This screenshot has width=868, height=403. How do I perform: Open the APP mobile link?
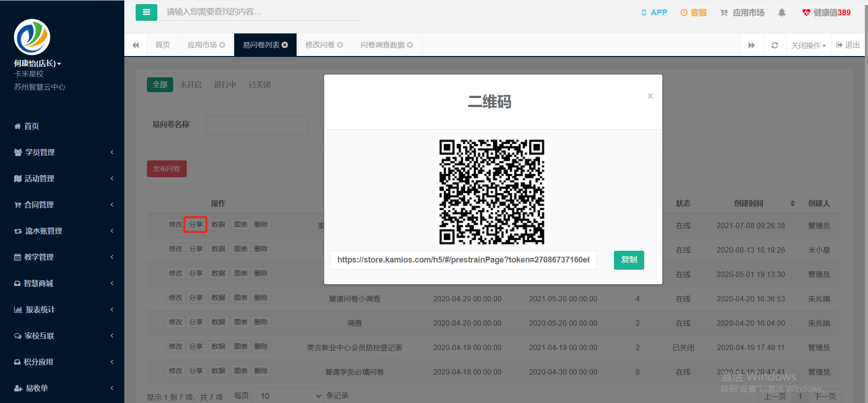pos(654,13)
